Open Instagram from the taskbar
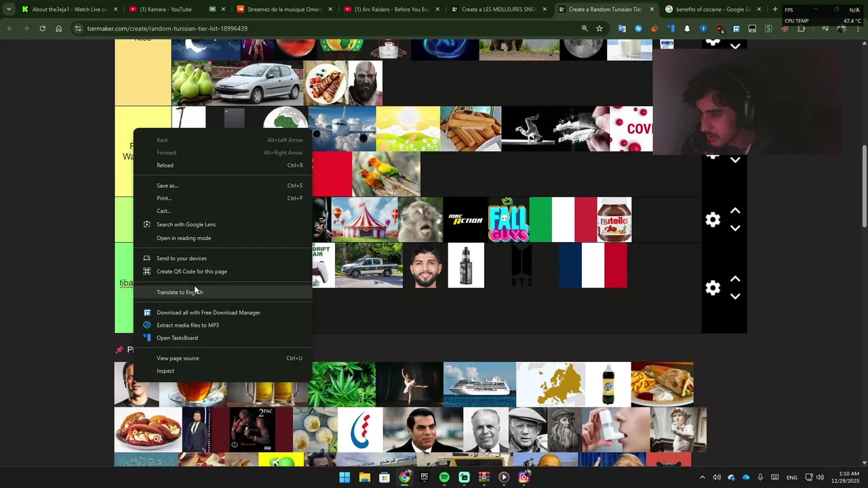Image resolution: width=868 pixels, height=488 pixels. coord(524,477)
